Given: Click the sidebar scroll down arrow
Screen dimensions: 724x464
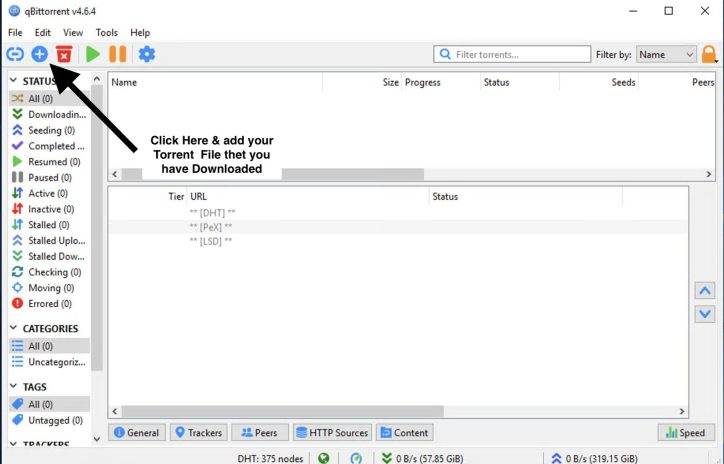Looking at the screenshot, I should click(x=97, y=439).
